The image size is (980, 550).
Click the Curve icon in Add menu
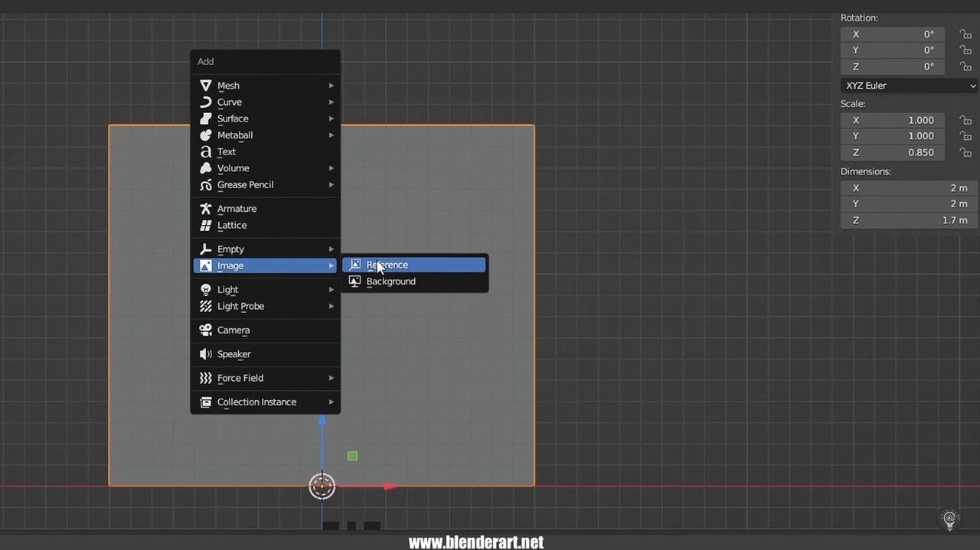point(205,102)
